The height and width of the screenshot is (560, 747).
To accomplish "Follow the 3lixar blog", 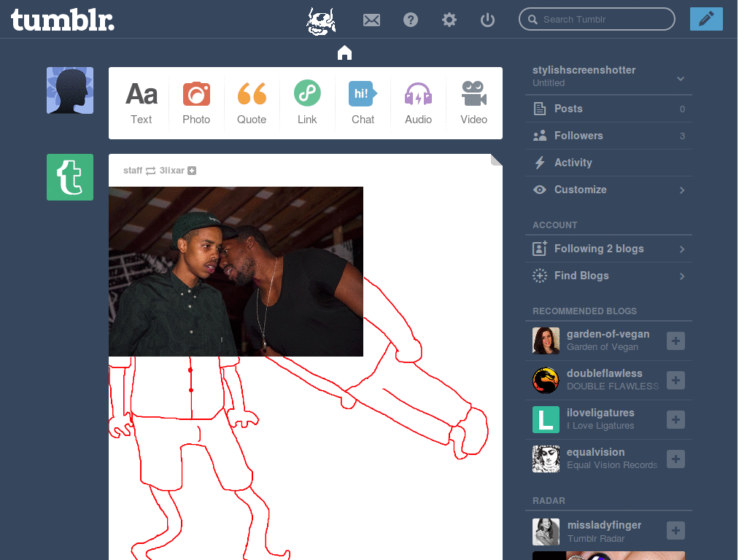I will pos(192,171).
